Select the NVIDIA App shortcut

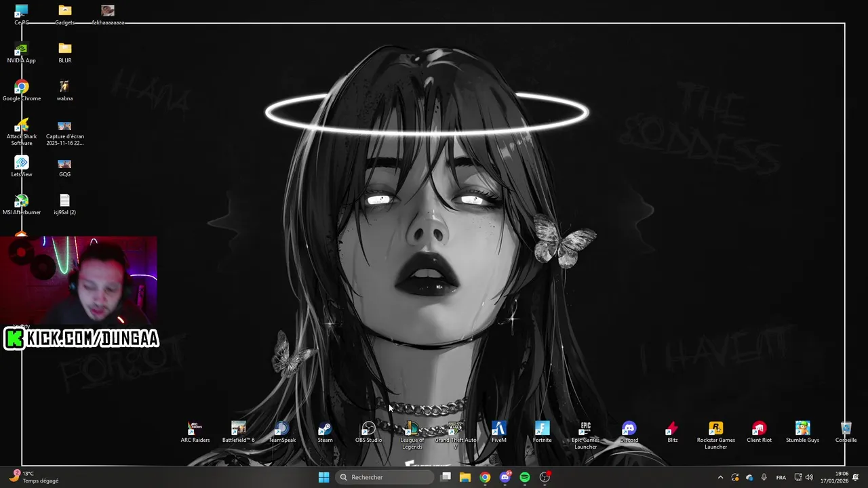[x=22, y=53]
